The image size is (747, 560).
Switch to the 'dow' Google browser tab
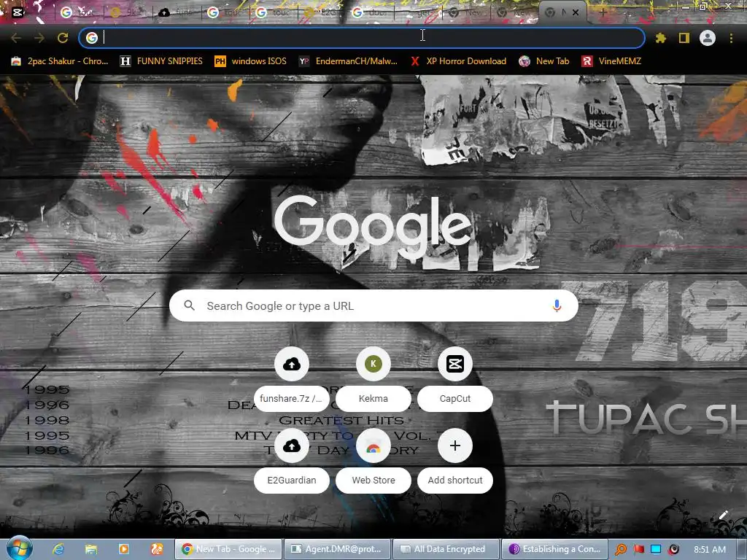coord(370,12)
